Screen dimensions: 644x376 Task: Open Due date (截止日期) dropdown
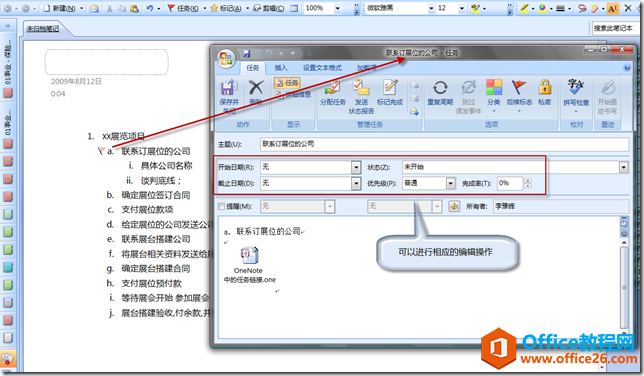(x=356, y=183)
